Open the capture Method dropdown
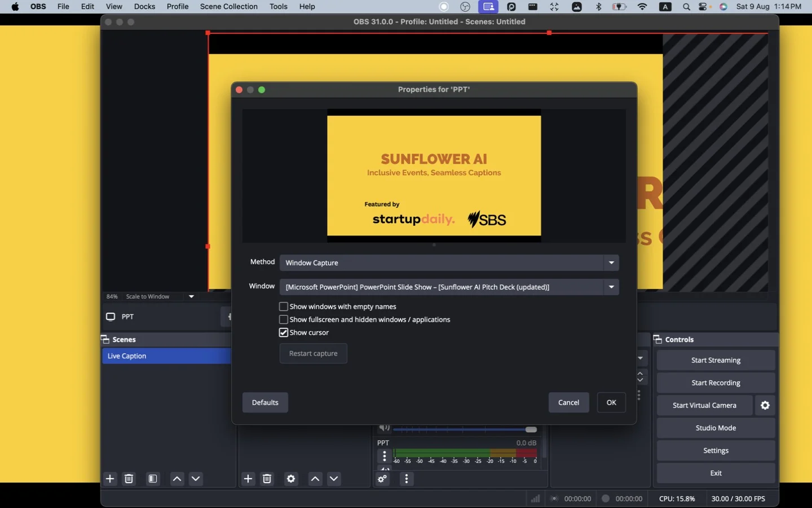This screenshot has height=508, width=812. coord(449,262)
